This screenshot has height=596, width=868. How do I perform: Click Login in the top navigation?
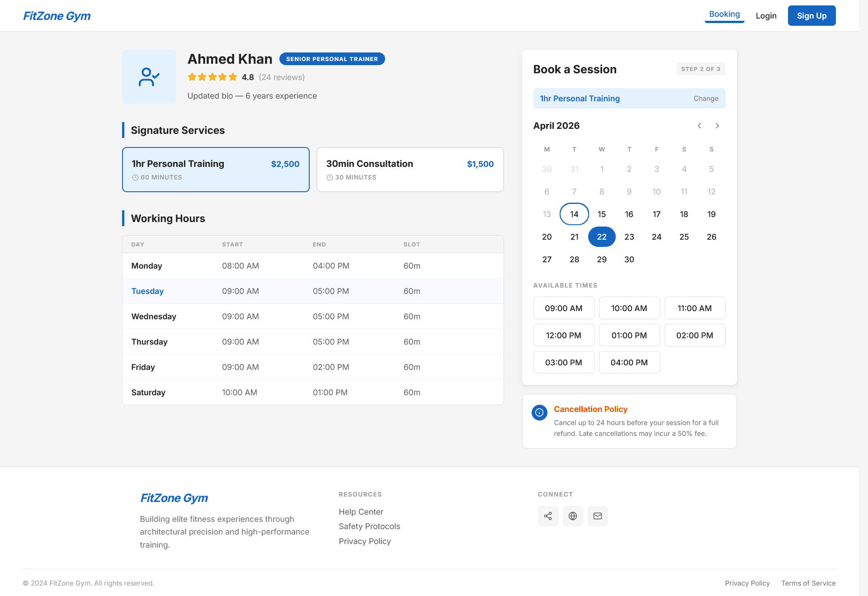[766, 15]
